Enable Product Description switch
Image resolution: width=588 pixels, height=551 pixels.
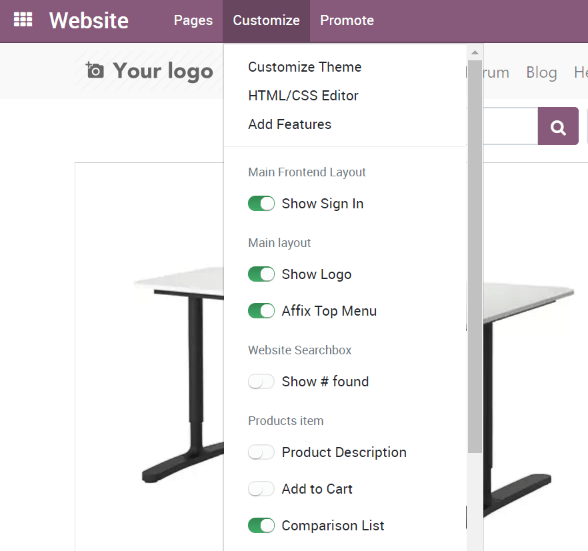coord(261,452)
